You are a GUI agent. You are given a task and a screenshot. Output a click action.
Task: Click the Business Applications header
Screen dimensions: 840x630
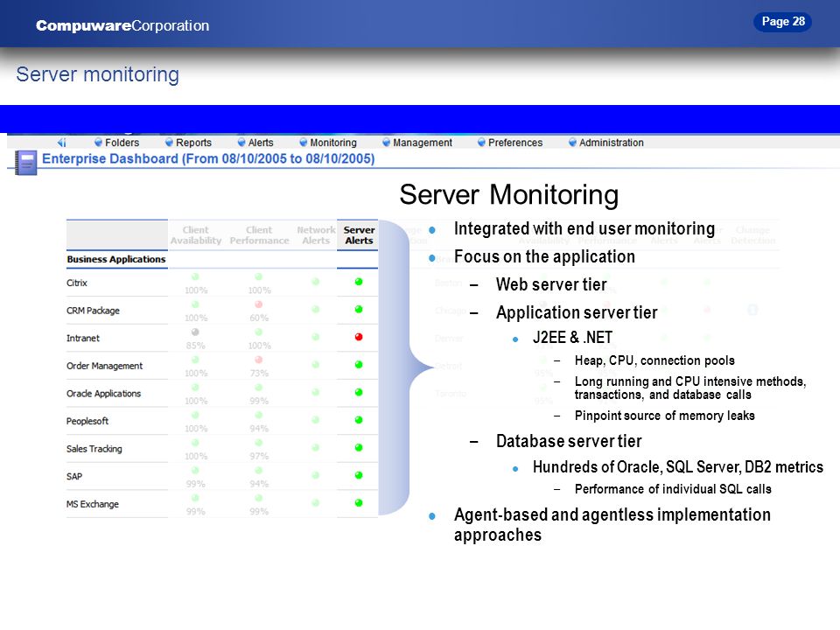click(x=116, y=259)
